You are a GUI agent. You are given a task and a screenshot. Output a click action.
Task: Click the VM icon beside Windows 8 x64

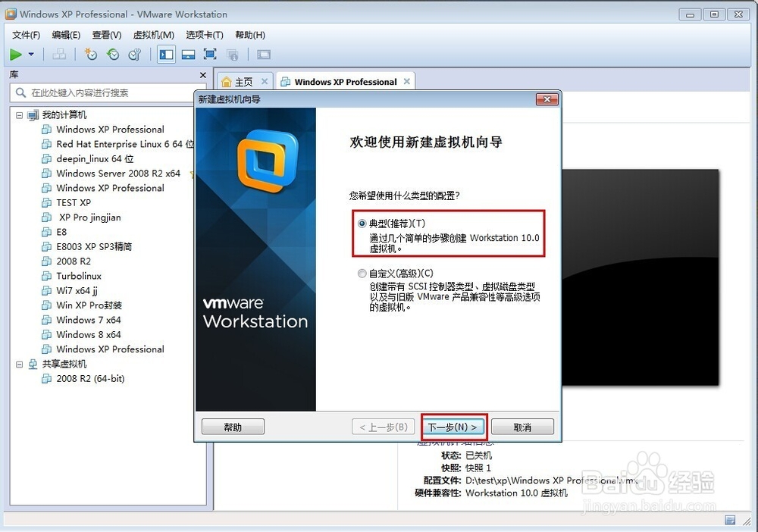point(46,334)
